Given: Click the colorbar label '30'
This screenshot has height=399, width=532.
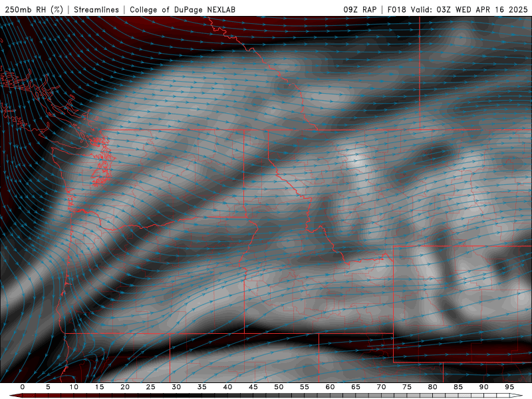Looking at the screenshot, I should pyautogui.click(x=176, y=387).
